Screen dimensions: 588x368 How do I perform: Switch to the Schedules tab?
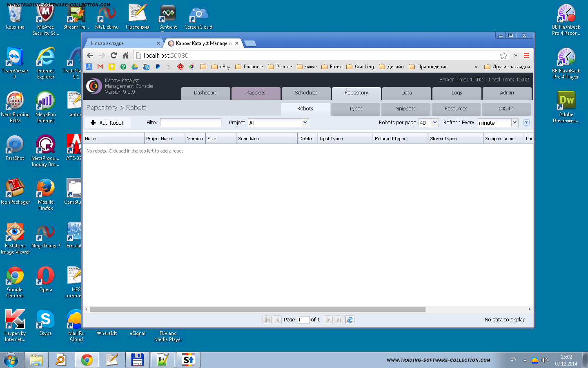[x=306, y=93]
